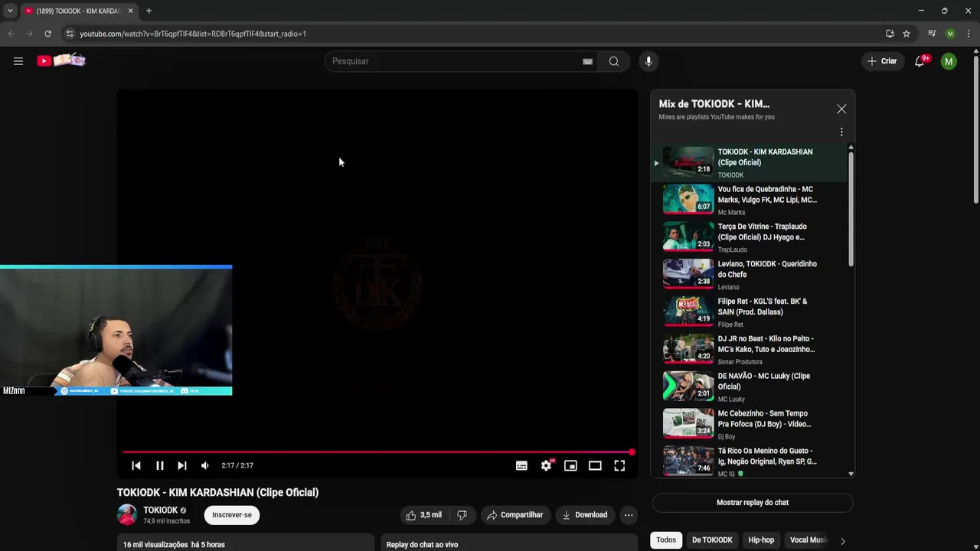Click the search magnifier button
Viewport: 980px width, 551px height.
614,61
